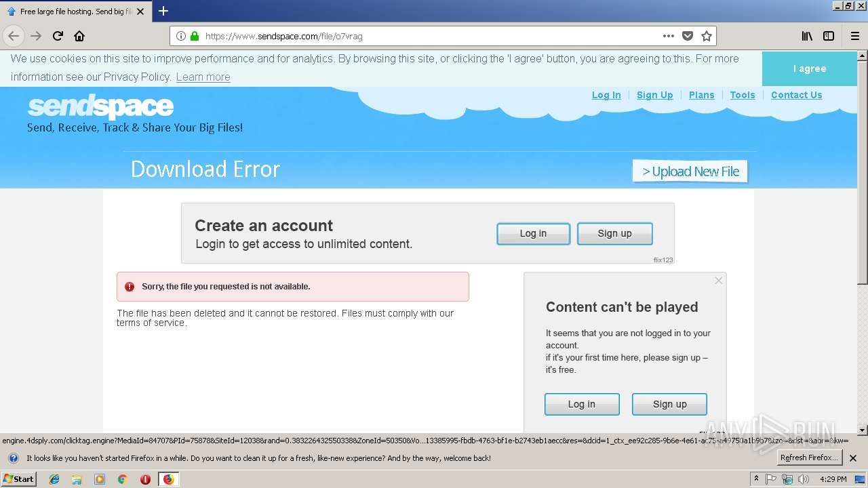
Task: Launch Chrome from the taskbar
Action: coord(122,479)
